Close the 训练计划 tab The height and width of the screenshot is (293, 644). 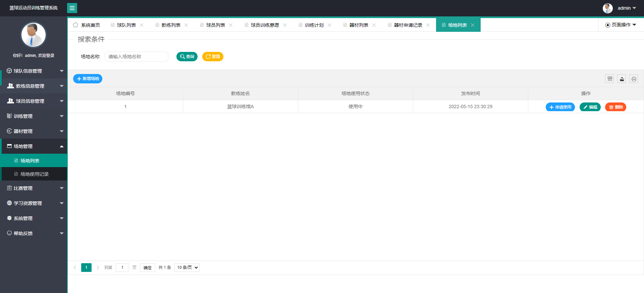point(329,25)
